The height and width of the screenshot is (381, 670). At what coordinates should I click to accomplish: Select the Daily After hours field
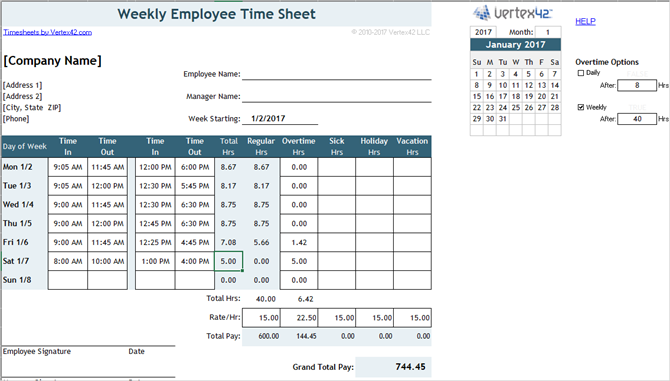tap(637, 85)
